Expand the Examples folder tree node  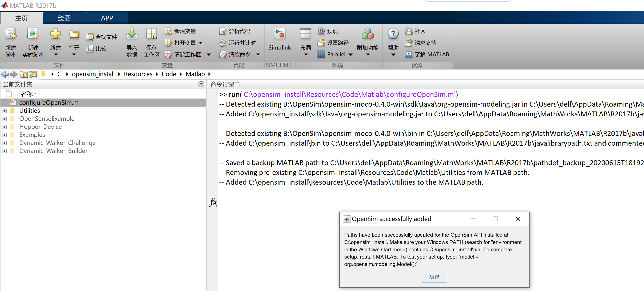click(x=4, y=135)
